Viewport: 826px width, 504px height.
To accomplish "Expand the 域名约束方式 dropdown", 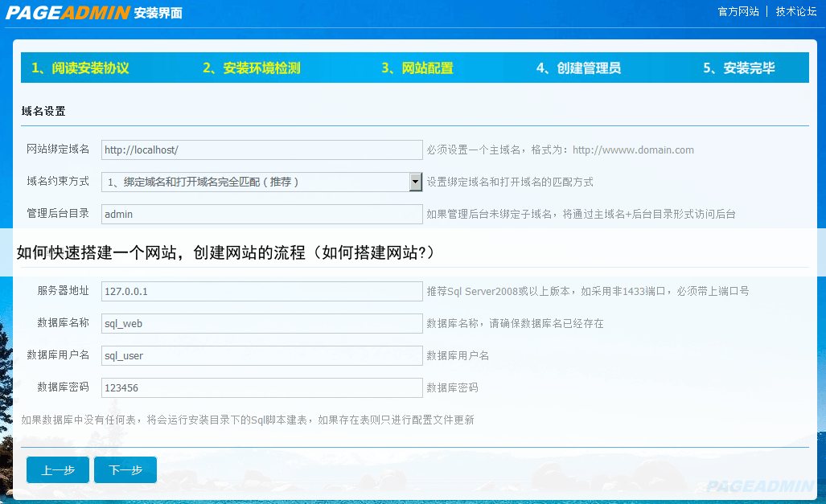I will [x=261, y=182].
